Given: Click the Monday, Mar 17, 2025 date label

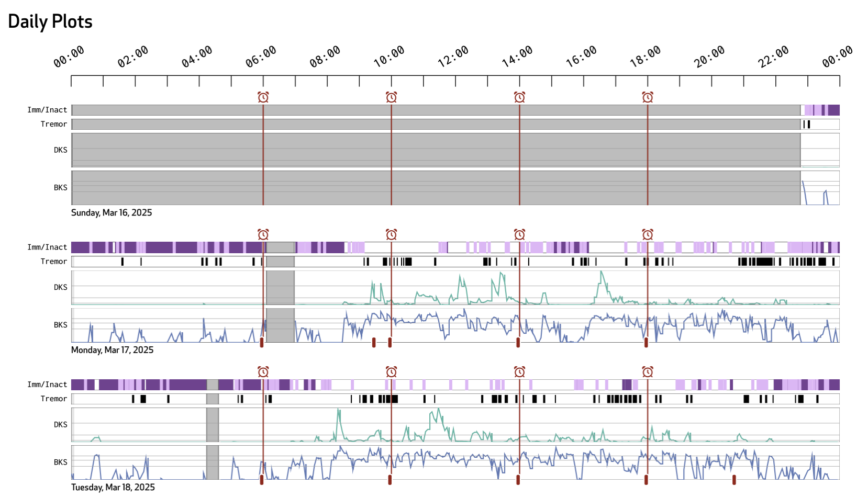Looking at the screenshot, I should click(x=113, y=350).
